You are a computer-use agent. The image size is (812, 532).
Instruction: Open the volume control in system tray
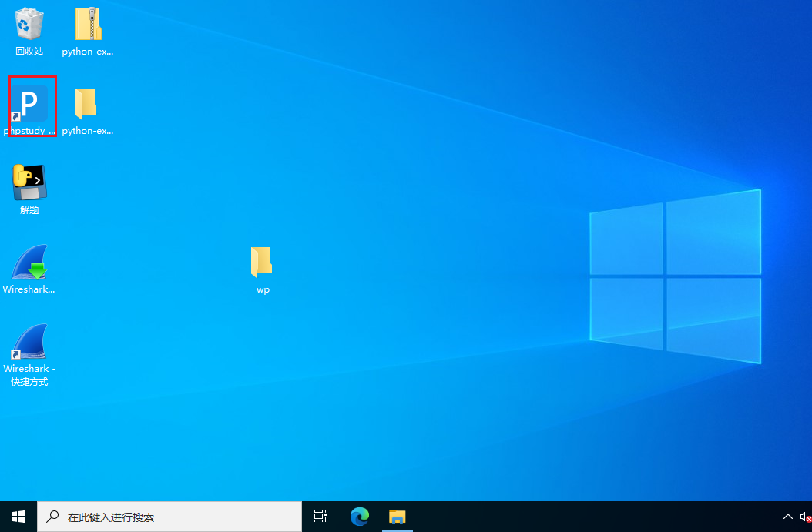[805, 517]
